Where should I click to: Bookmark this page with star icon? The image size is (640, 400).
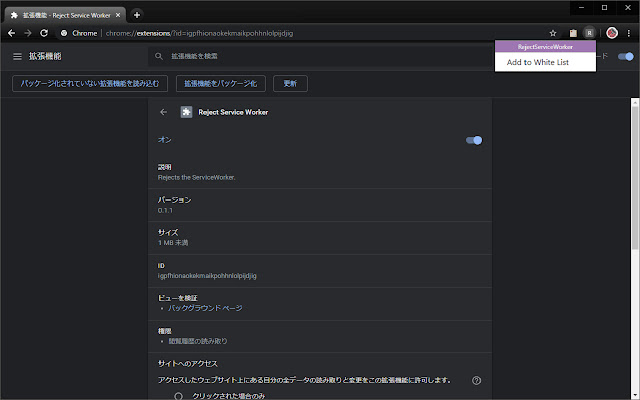(553, 33)
